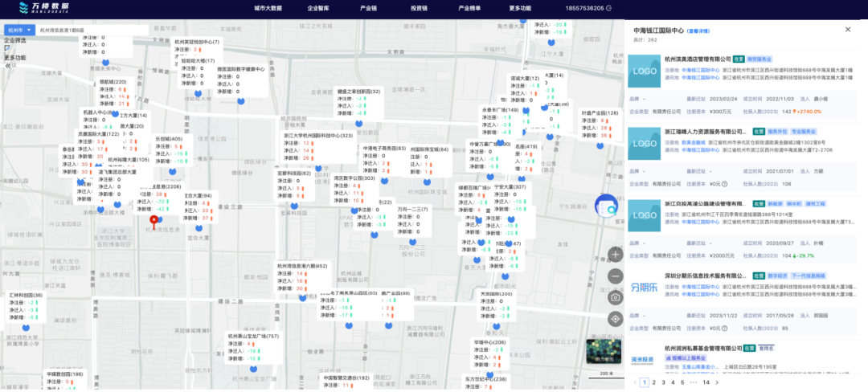Go to next page with right chevron
The height and width of the screenshot is (392, 868).
point(717,382)
